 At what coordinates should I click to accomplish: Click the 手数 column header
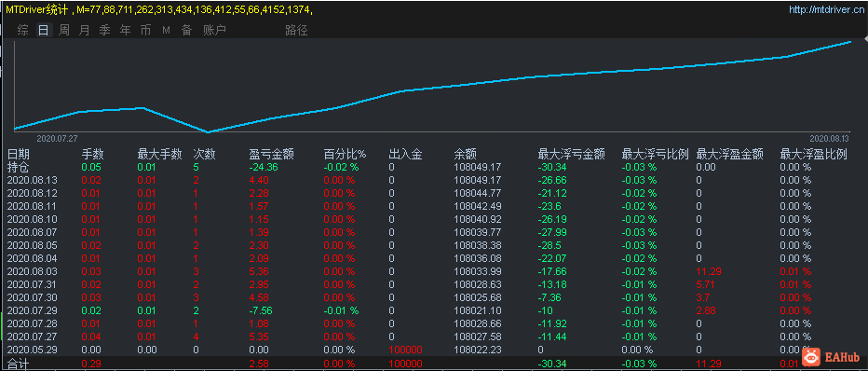coord(93,154)
